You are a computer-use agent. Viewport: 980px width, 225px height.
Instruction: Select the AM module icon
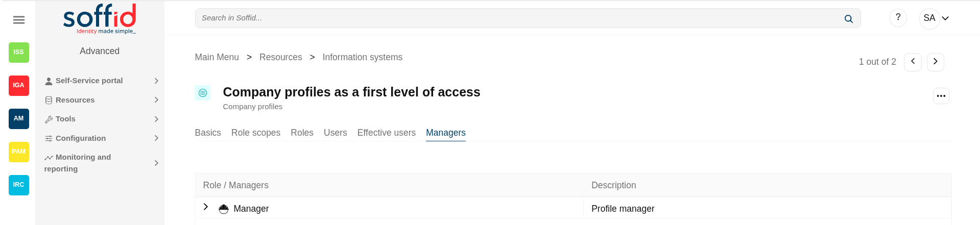pyautogui.click(x=19, y=118)
